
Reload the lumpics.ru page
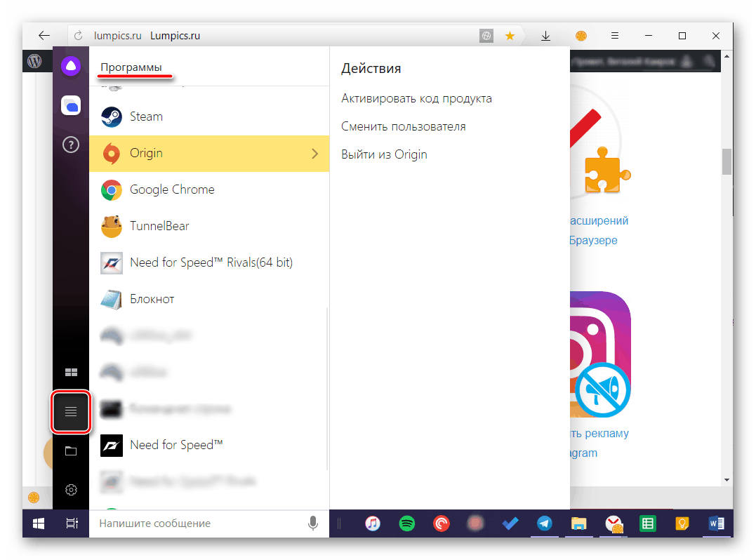78,36
